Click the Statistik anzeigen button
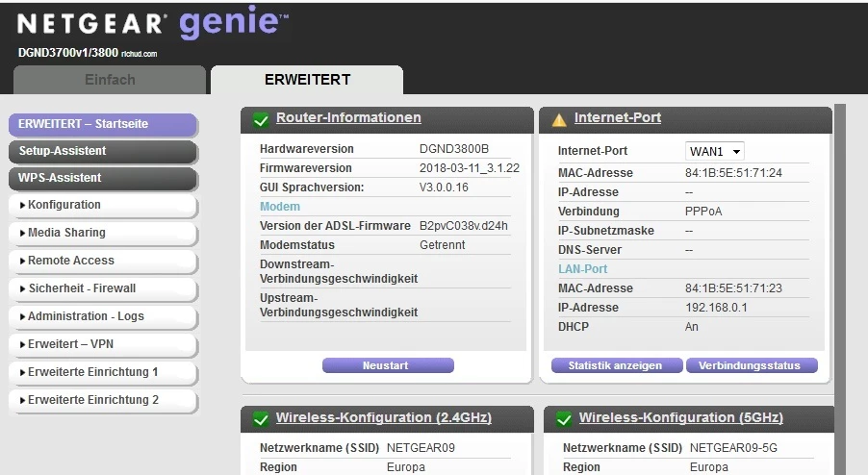 pos(617,365)
